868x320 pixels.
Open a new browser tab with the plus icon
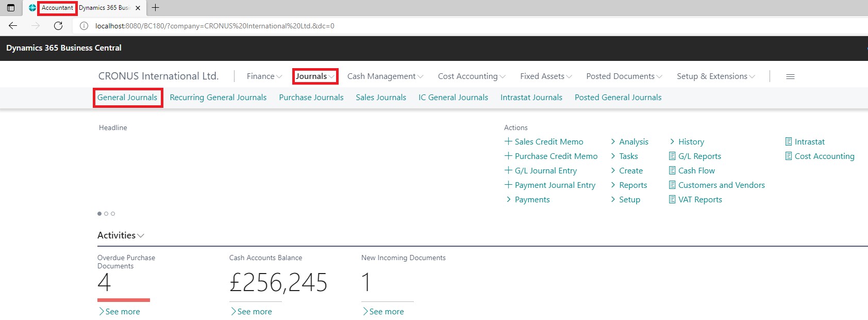coord(155,8)
